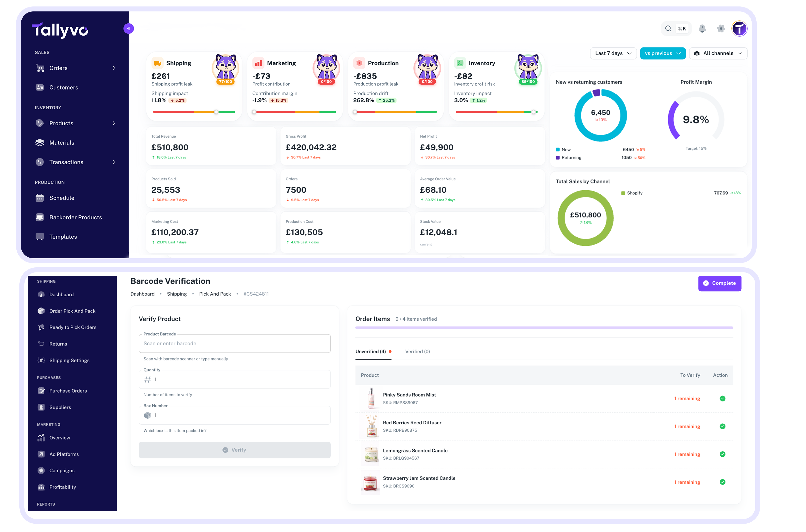Click the purple Complete button

719,283
